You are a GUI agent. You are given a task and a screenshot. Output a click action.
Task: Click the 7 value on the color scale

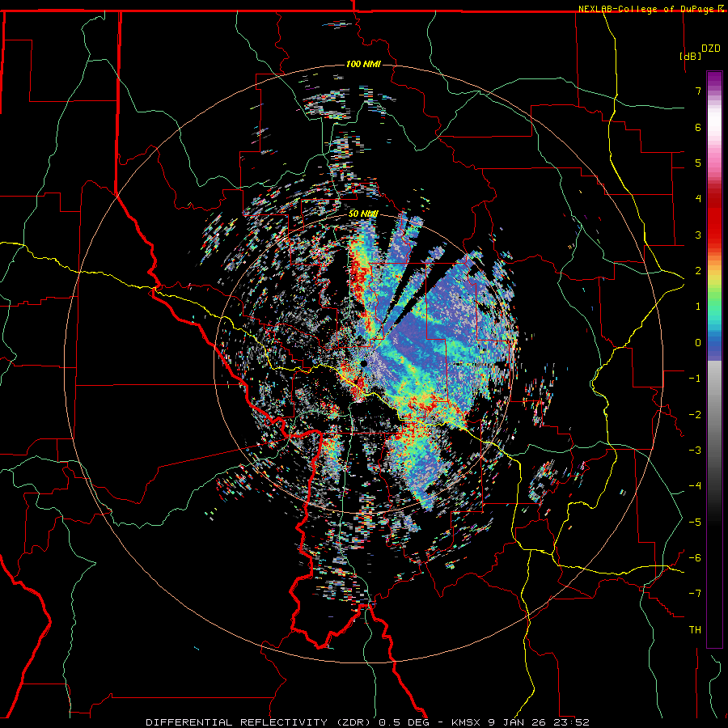(x=698, y=91)
